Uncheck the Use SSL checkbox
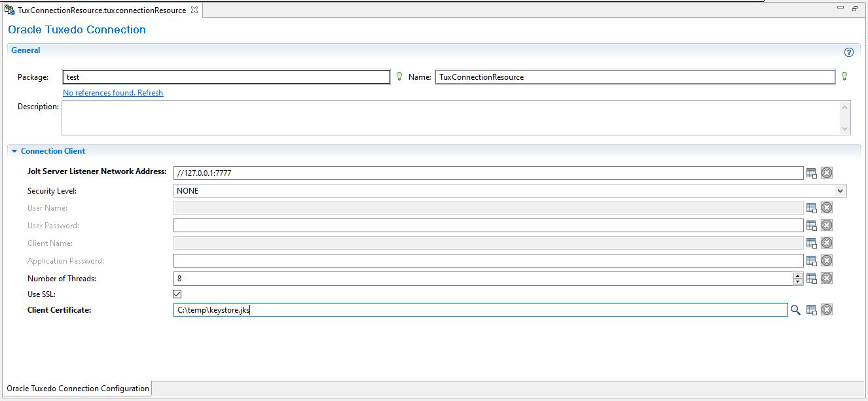The image size is (868, 401). [x=177, y=294]
